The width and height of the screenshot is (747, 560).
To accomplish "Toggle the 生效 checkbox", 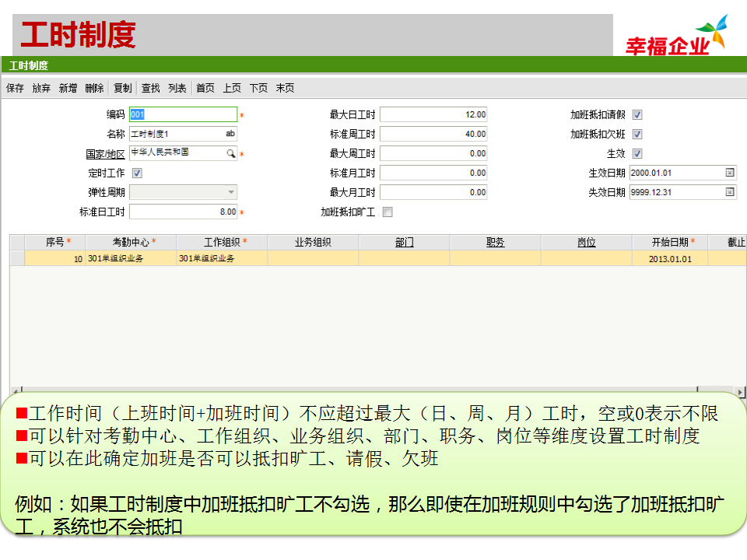I will click(637, 154).
